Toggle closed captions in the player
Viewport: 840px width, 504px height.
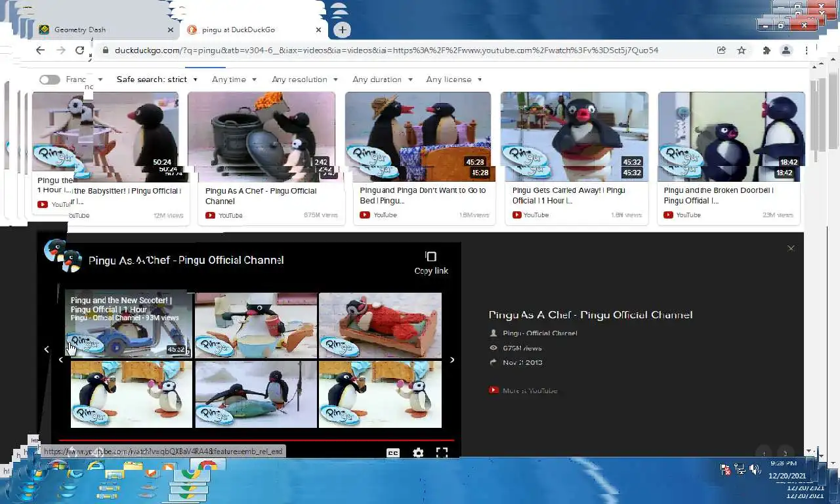pos(392,453)
